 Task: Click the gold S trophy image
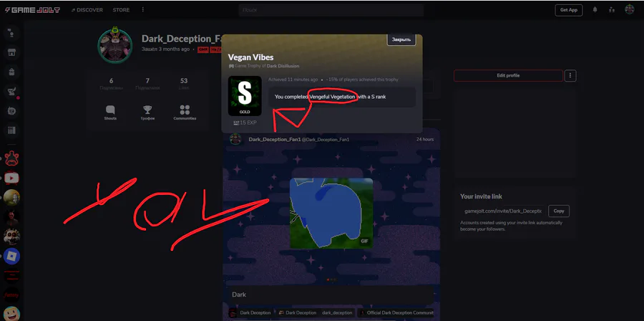(245, 96)
